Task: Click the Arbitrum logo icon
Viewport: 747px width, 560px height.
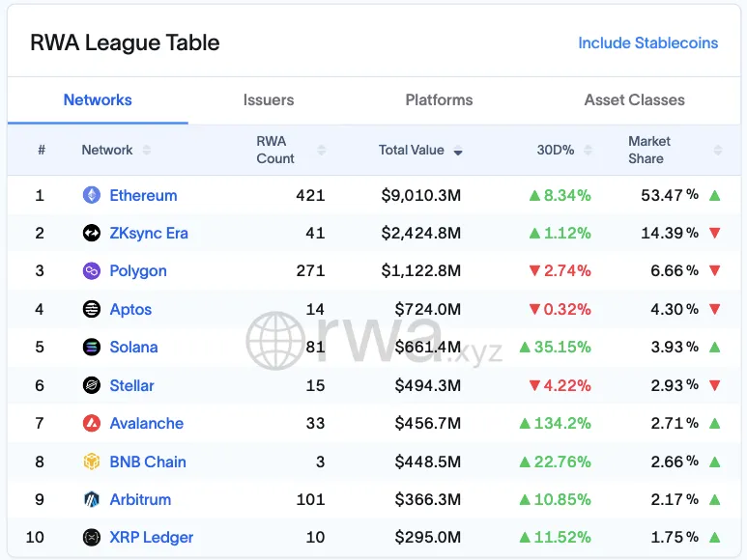Action: point(92,499)
